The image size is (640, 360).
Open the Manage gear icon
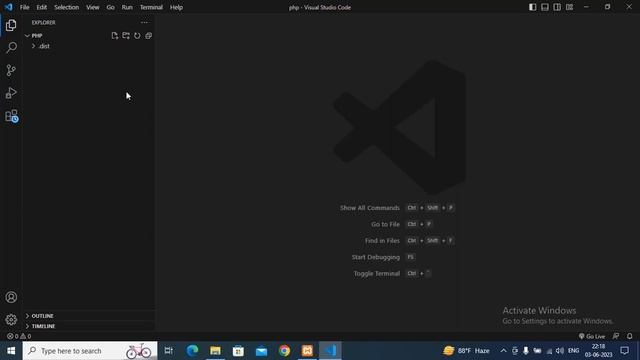(11, 320)
